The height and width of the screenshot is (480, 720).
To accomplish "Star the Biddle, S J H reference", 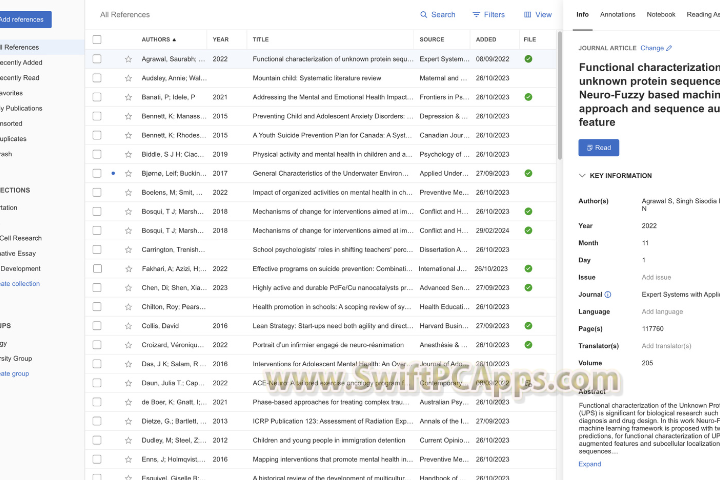I will (129, 154).
